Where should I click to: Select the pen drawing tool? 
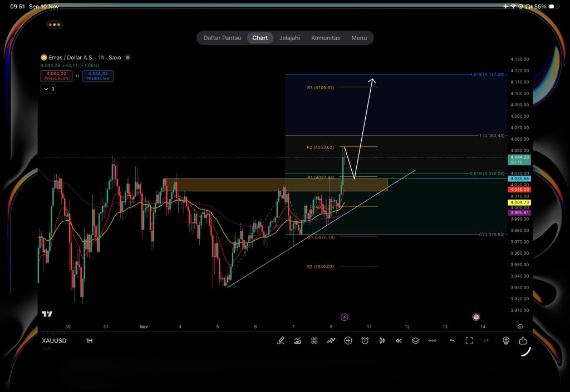coord(281,340)
